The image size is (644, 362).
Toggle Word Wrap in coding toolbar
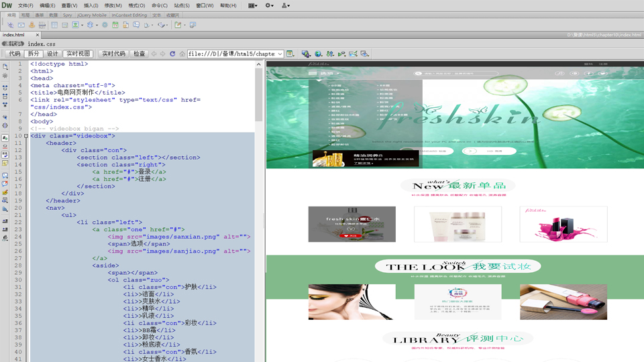click(x=5, y=155)
